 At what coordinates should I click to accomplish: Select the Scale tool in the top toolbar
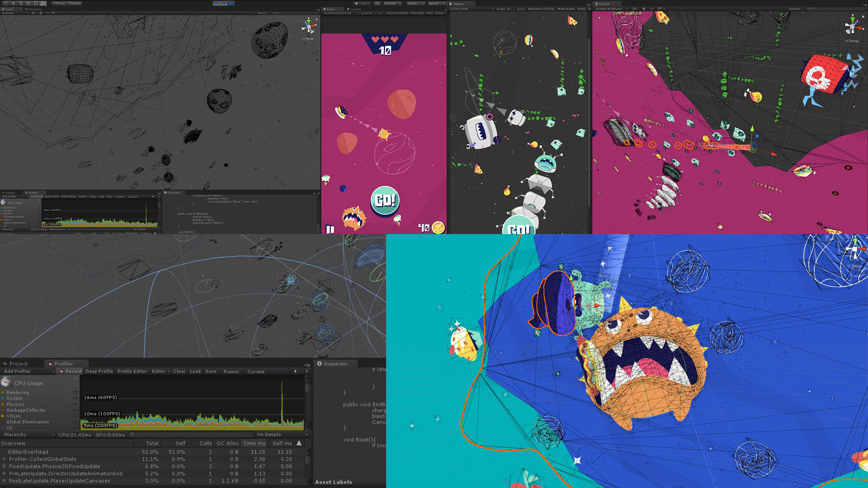(x=28, y=3)
